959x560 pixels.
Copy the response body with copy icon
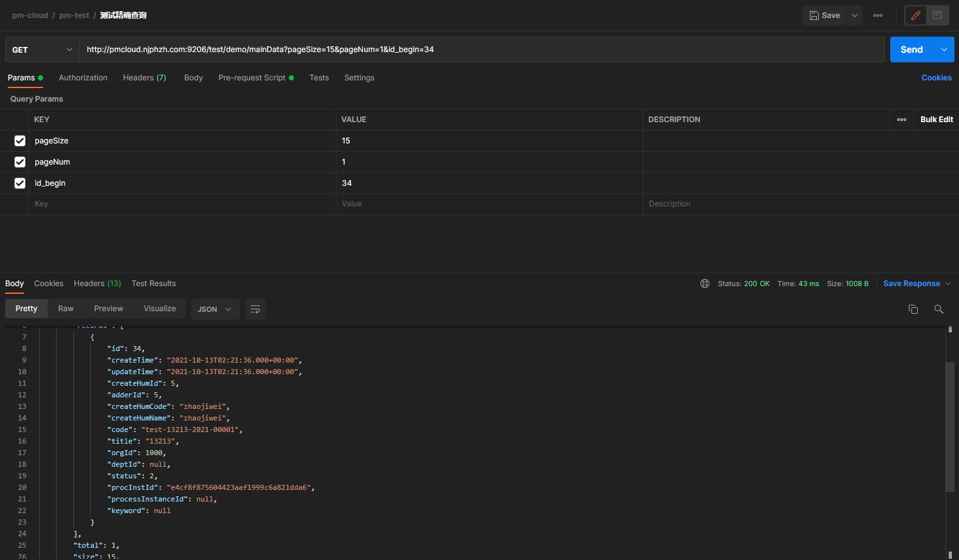pyautogui.click(x=913, y=309)
